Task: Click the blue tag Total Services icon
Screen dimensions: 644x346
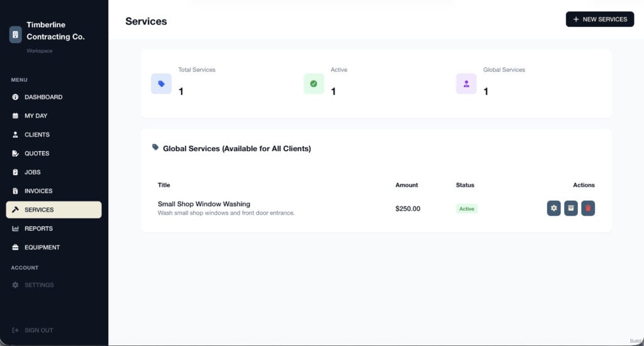Action: [x=162, y=84]
